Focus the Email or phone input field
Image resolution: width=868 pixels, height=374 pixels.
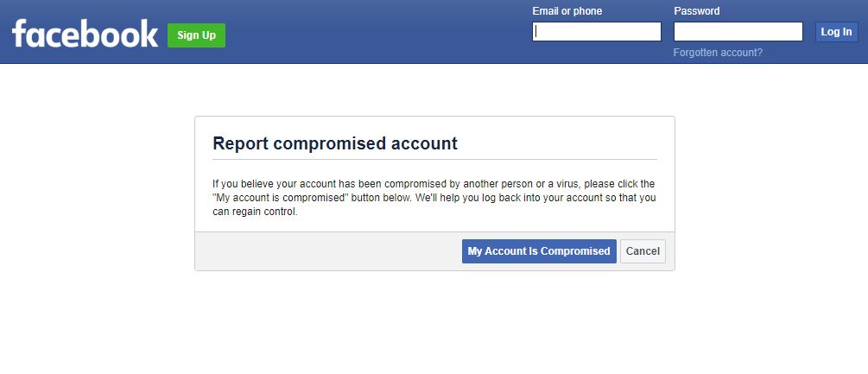596,32
